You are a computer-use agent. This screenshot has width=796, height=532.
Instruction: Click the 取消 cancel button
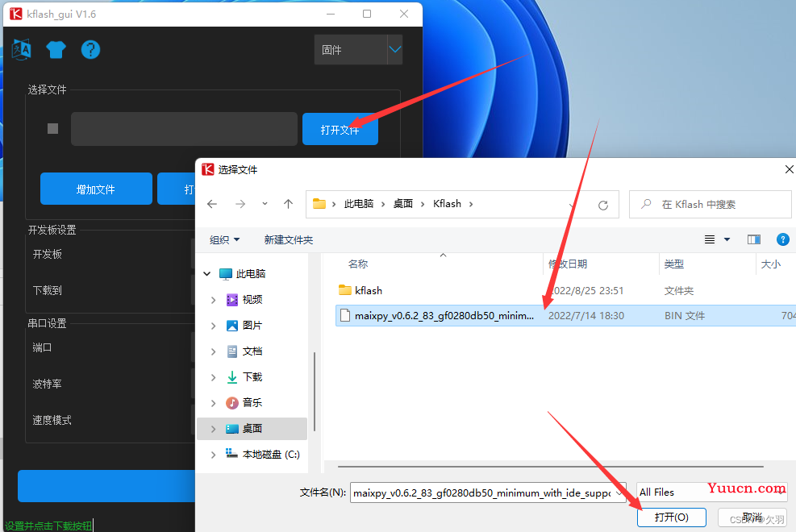pos(752,517)
